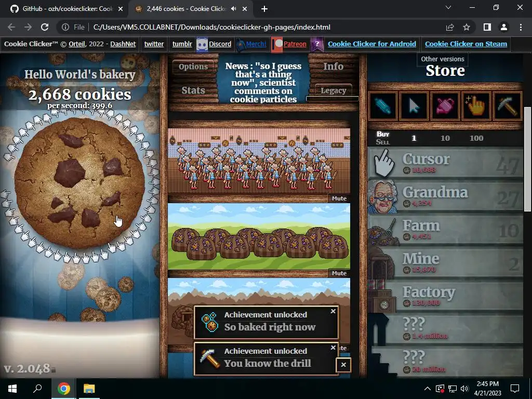Open Cookie Clicker for Android link
This screenshot has height=399, width=532.
click(371, 44)
